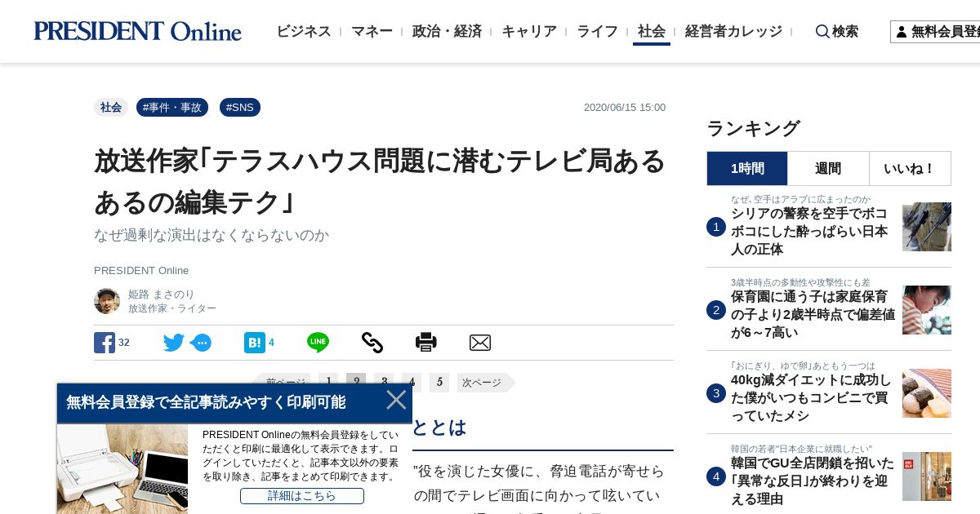Open ranking article 韓国でGU全店閉鎖
Image resolution: width=980 pixels, height=514 pixels.
pos(813,481)
